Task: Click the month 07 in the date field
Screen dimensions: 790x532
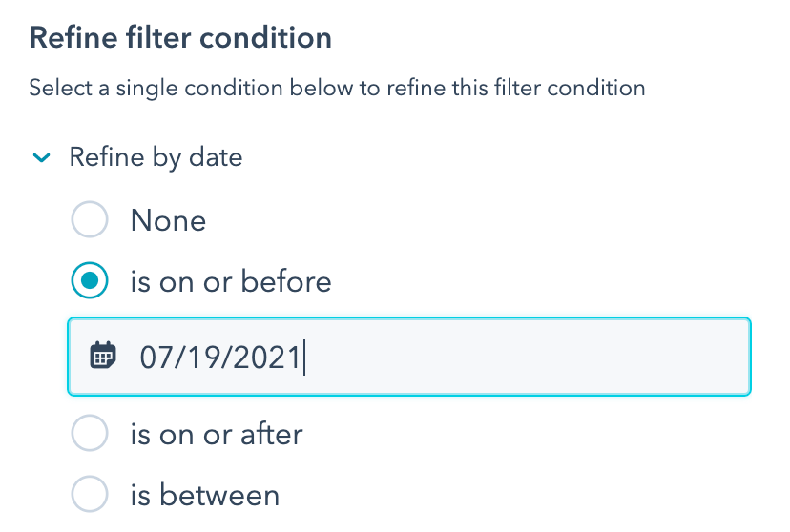Action: click(x=156, y=358)
